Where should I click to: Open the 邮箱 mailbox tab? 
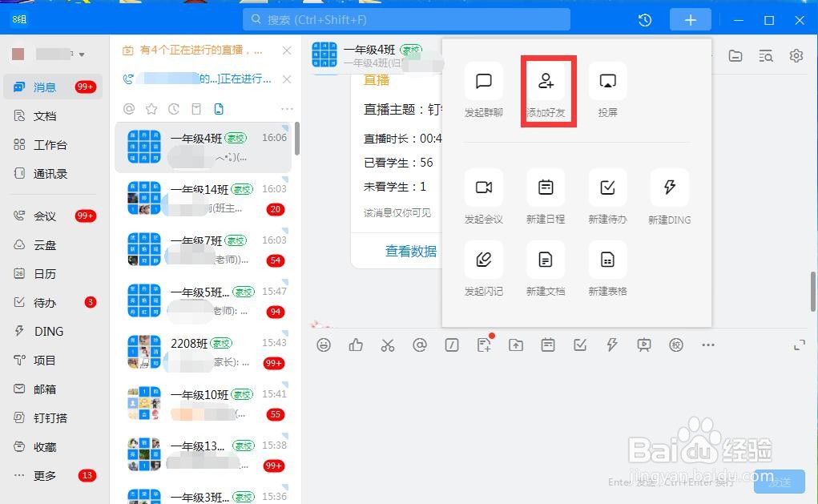coord(53,389)
